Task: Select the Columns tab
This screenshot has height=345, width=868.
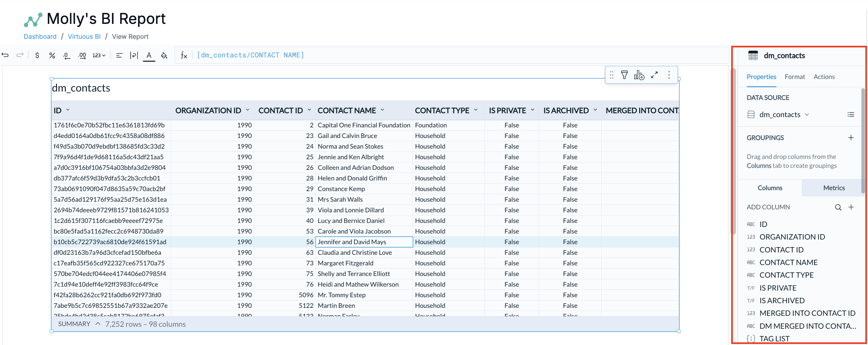Action: 770,188
